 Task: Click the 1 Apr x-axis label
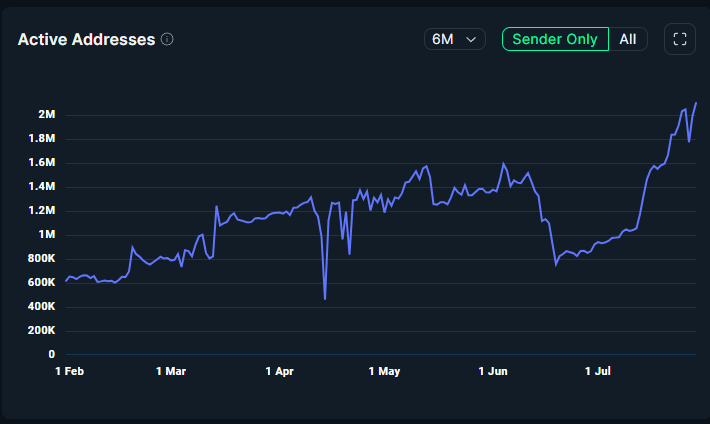click(x=279, y=371)
